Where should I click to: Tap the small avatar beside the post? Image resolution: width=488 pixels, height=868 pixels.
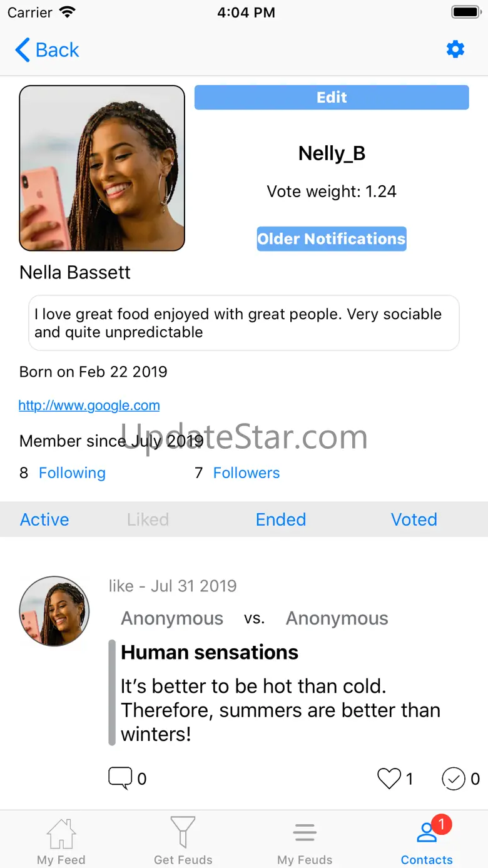pyautogui.click(x=54, y=611)
